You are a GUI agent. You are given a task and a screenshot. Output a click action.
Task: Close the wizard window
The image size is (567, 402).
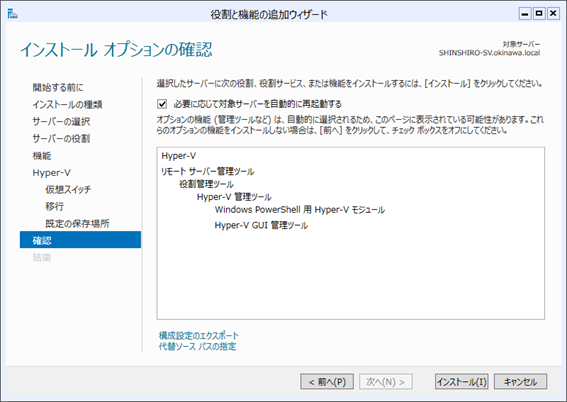(553, 14)
